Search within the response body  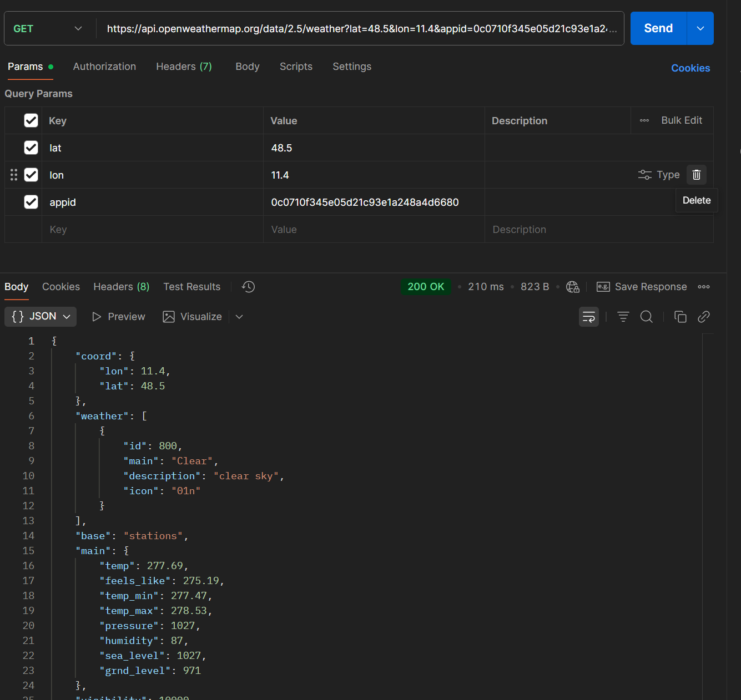pos(646,317)
